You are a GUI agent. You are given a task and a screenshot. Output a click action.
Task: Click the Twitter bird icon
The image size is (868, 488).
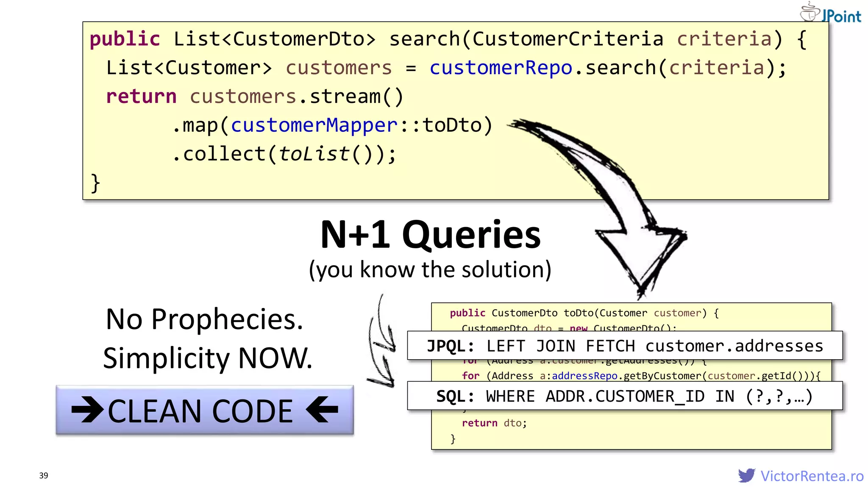tap(747, 475)
